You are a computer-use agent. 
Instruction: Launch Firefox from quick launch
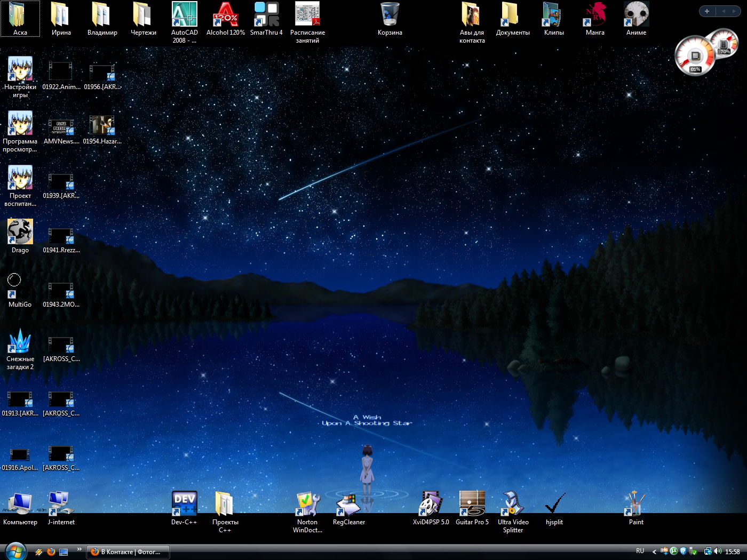(51, 552)
